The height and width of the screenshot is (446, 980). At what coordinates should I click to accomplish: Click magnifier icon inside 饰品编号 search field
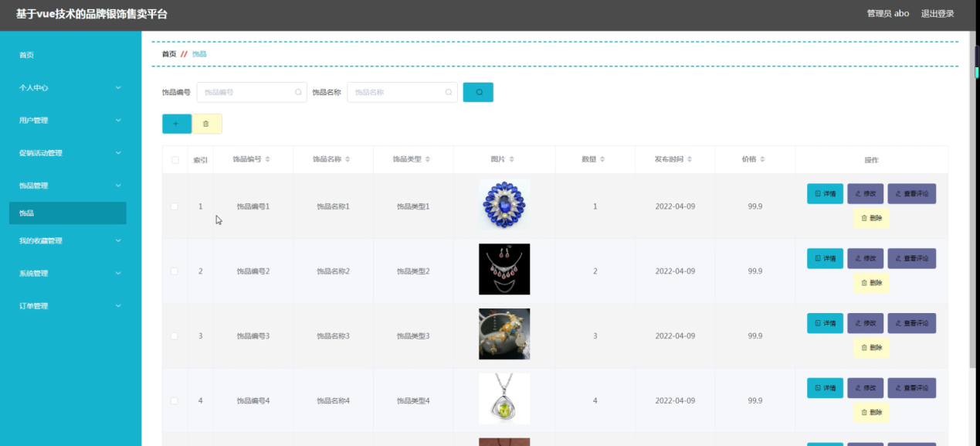click(x=298, y=92)
